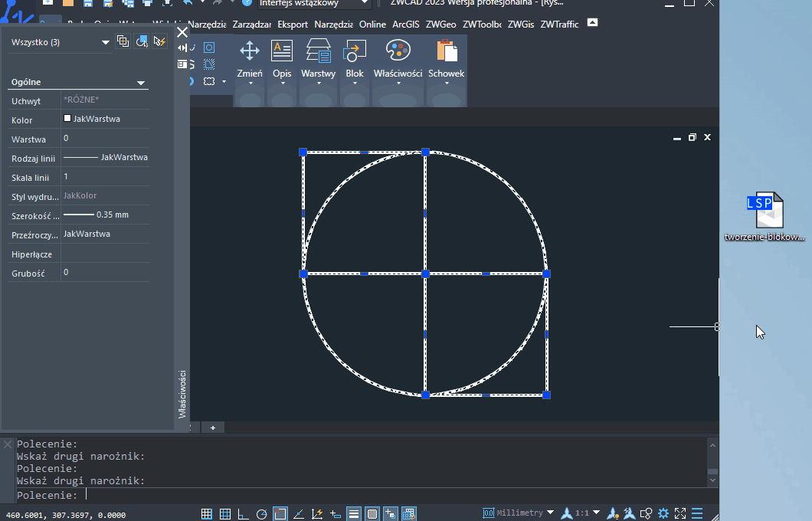Click the Select objects icon in Properties panel
812x521 pixels.
tap(142, 41)
